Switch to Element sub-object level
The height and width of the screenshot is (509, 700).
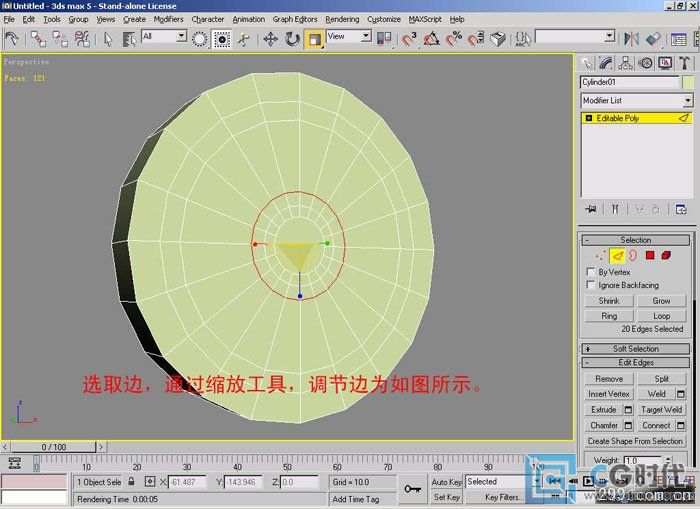666,255
